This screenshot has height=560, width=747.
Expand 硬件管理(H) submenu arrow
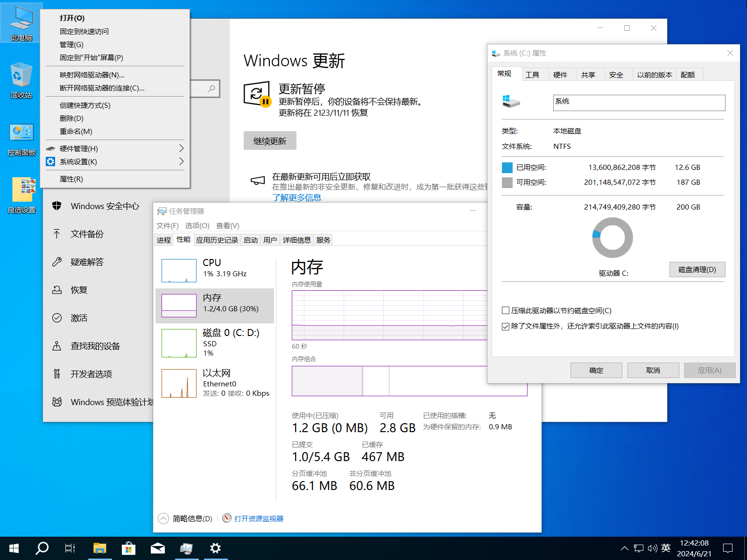181,148
